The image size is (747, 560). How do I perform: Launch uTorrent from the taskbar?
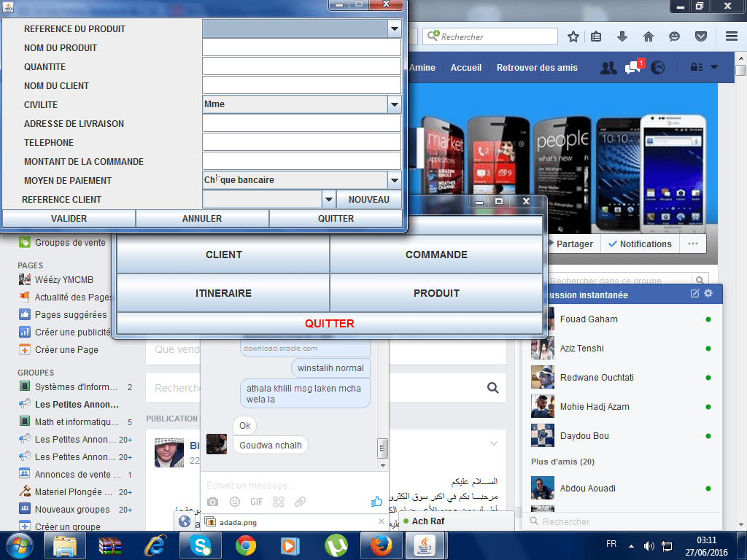(x=336, y=545)
